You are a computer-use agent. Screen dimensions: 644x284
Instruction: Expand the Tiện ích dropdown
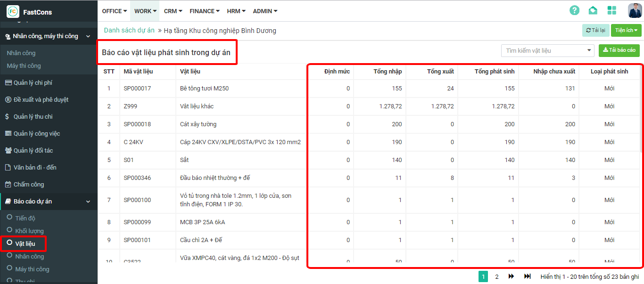(626, 30)
